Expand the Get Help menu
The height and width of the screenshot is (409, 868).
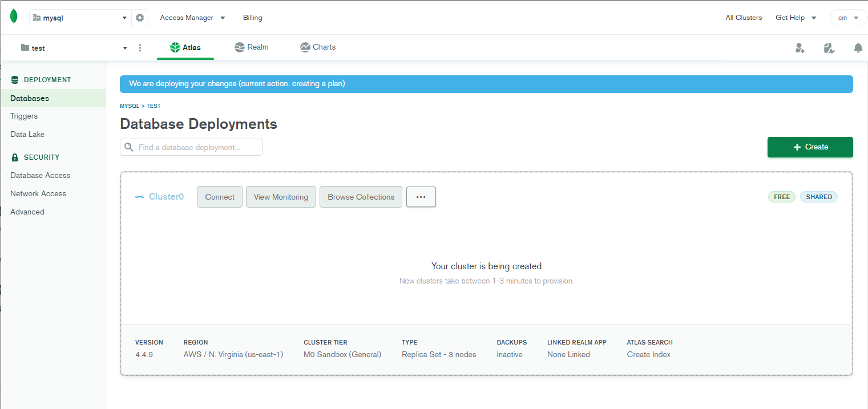point(796,18)
